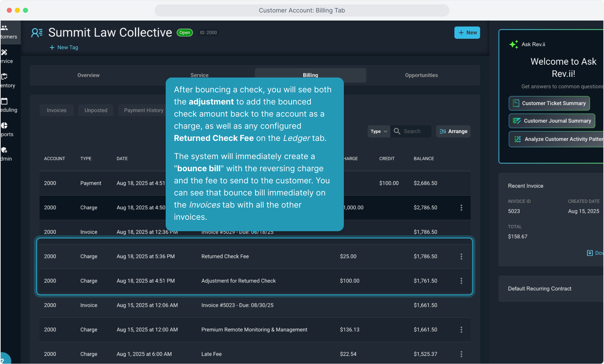This screenshot has height=364, width=604.
Task: Open the Admin sidebar icon
Action: [x=4, y=150]
